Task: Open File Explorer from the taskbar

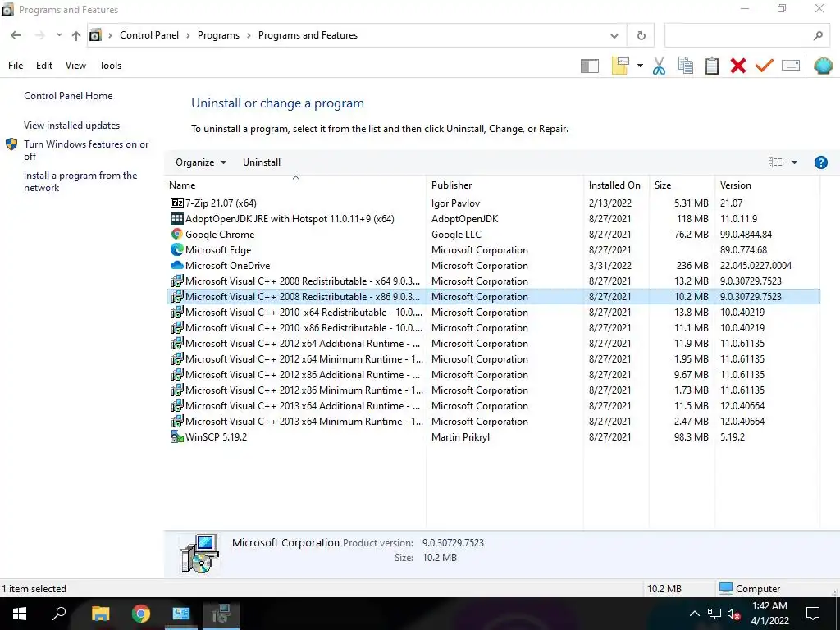Action: pyautogui.click(x=100, y=614)
